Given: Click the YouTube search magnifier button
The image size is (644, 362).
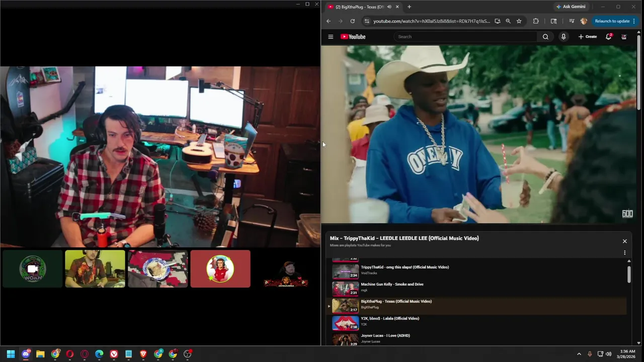Looking at the screenshot, I should pyautogui.click(x=545, y=37).
